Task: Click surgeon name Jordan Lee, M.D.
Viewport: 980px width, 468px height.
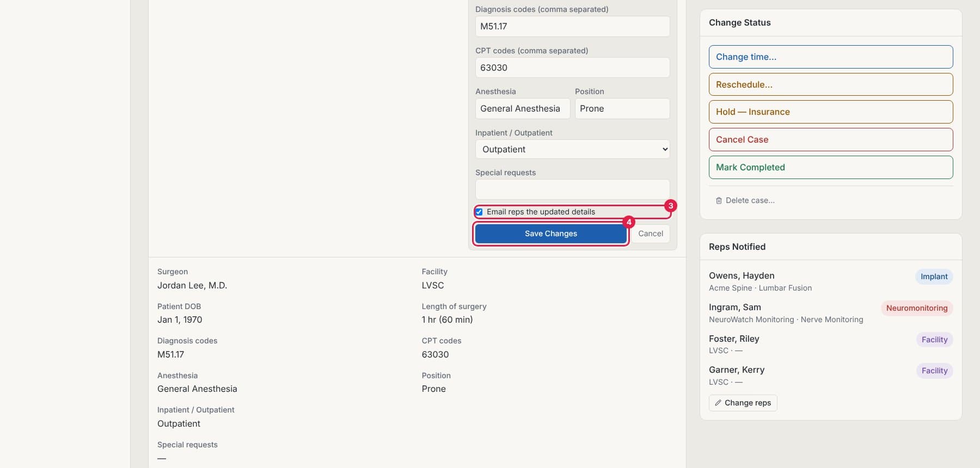Action: tap(192, 285)
